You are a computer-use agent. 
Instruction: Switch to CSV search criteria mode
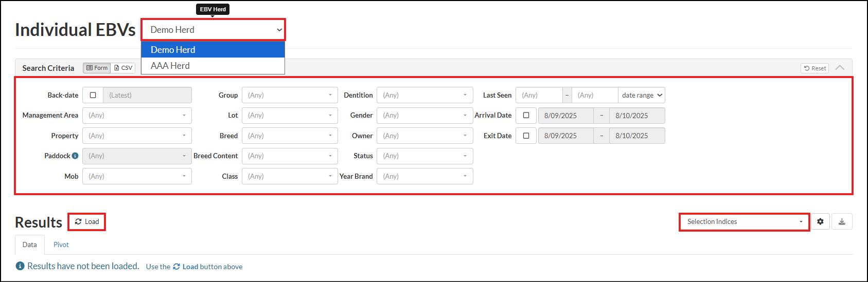pos(123,68)
